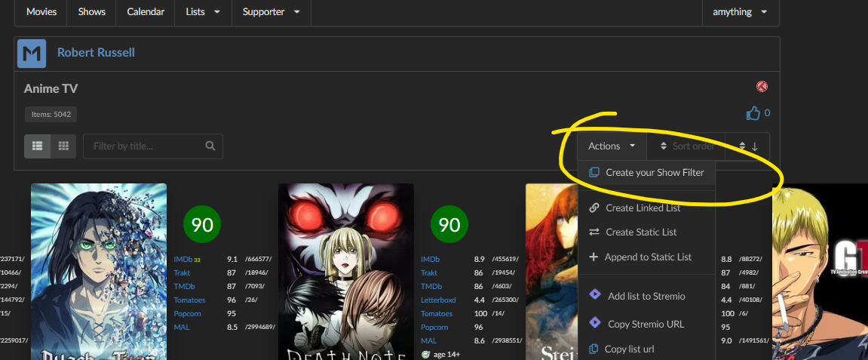Open IMDb link with 8.9 rating
The image size is (868, 360).
430,259
